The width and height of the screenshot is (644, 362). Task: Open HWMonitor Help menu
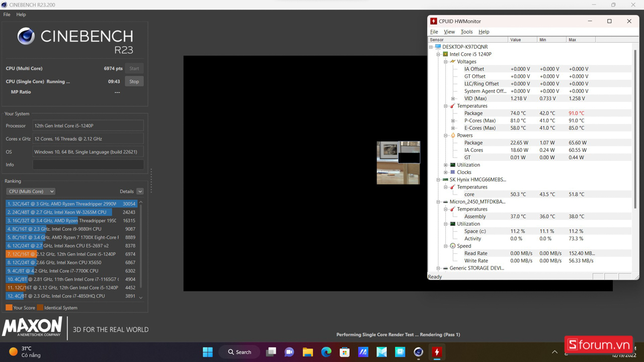tap(484, 32)
